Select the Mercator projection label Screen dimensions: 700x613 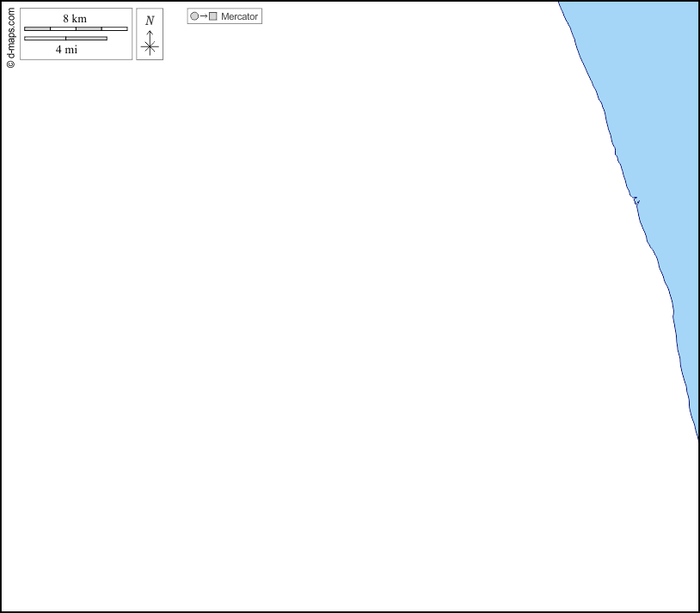point(239,16)
